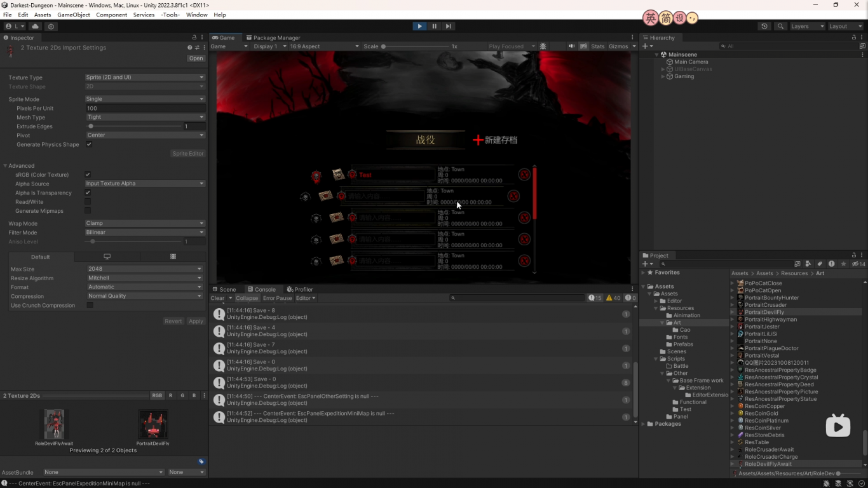Open the Unity version control icon
The image size is (868, 488).
click(51, 27)
